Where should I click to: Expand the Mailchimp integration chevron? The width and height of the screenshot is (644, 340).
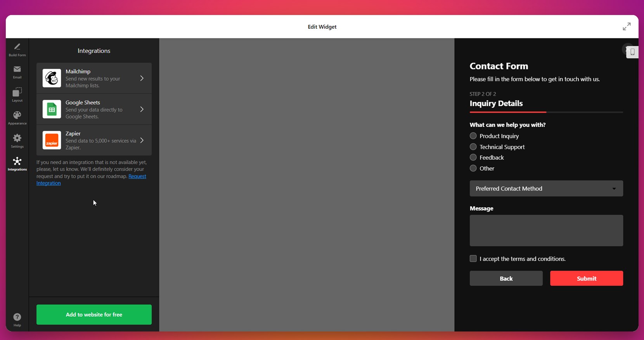142,78
